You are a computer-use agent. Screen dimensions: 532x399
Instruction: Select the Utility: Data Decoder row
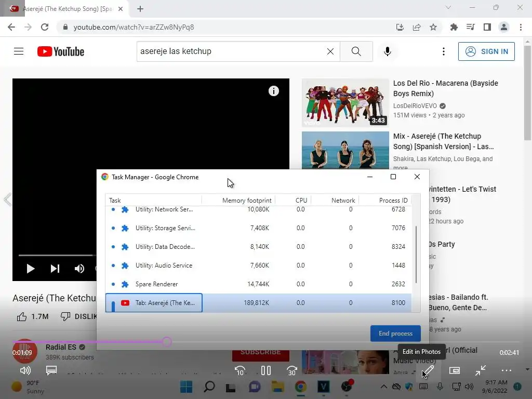[x=259, y=247]
